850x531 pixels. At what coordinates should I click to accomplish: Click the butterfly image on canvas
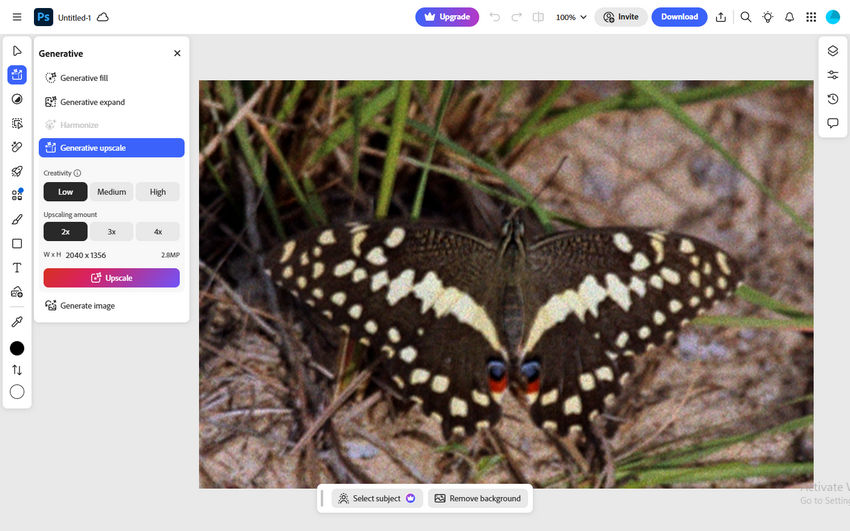506,284
